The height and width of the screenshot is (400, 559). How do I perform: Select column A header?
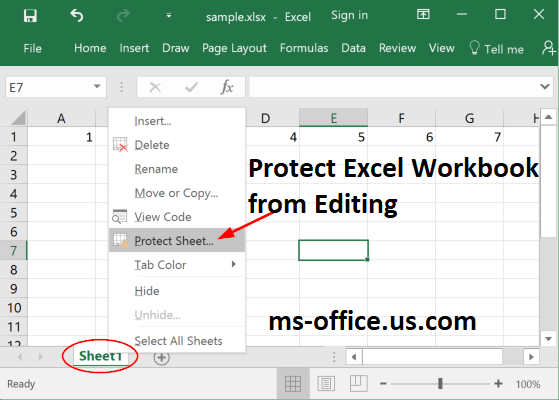(61, 118)
